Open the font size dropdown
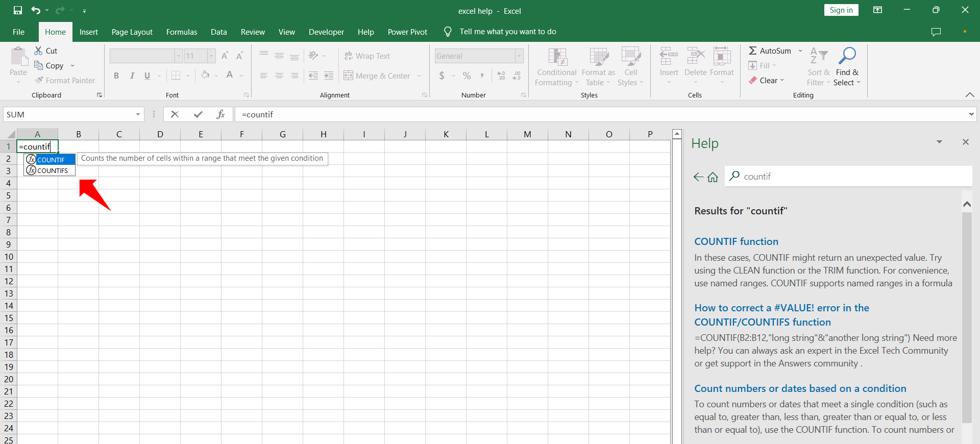This screenshot has height=444, width=980. click(x=211, y=56)
